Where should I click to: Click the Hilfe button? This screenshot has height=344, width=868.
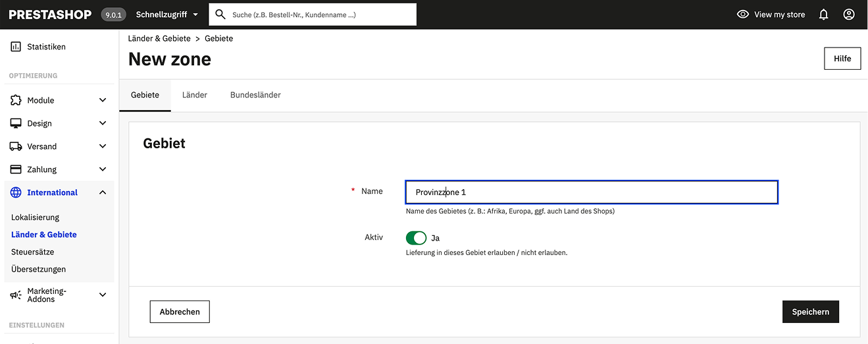[x=842, y=58]
